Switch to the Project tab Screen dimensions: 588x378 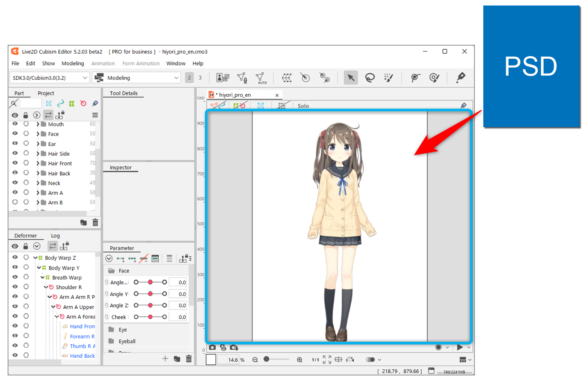tap(46, 93)
